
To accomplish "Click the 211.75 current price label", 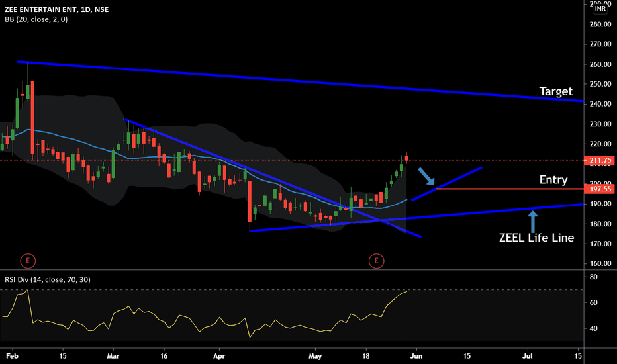I will 600,160.
